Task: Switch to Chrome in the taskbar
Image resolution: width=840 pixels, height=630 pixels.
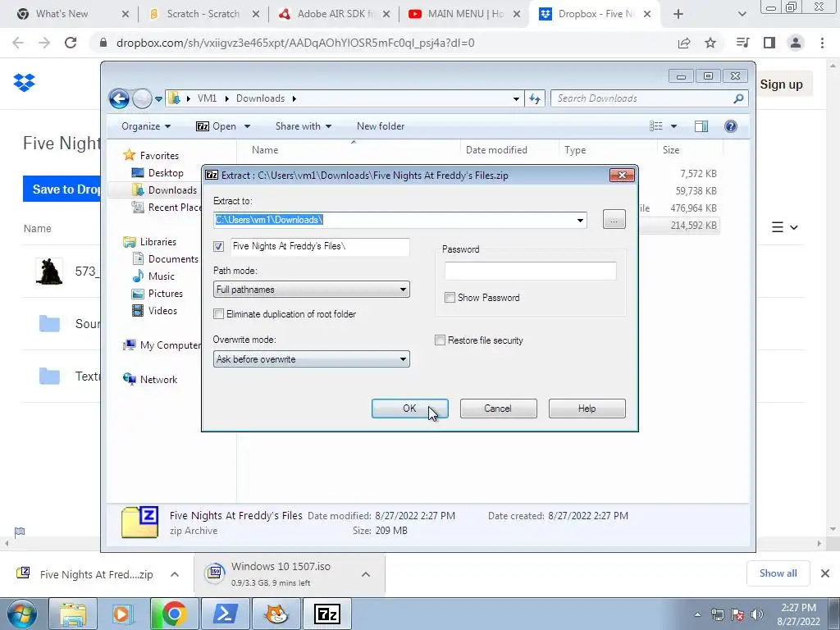Action: 174,614
